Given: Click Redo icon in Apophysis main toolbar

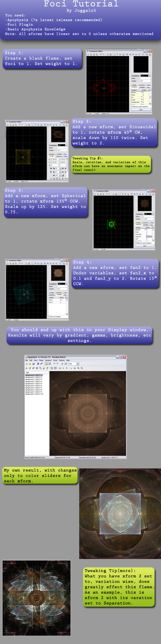Looking at the screenshot, I should pos(57,364).
